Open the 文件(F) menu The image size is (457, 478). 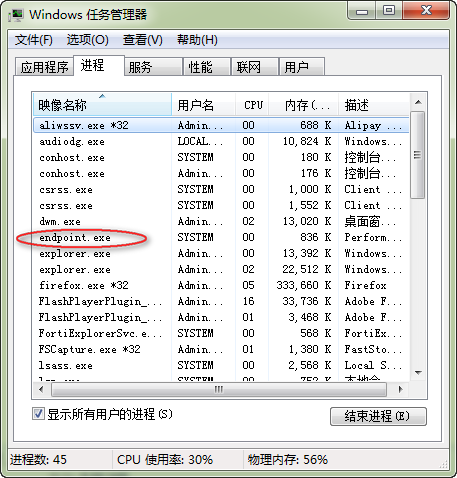pyautogui.click(x=34, y=40)
